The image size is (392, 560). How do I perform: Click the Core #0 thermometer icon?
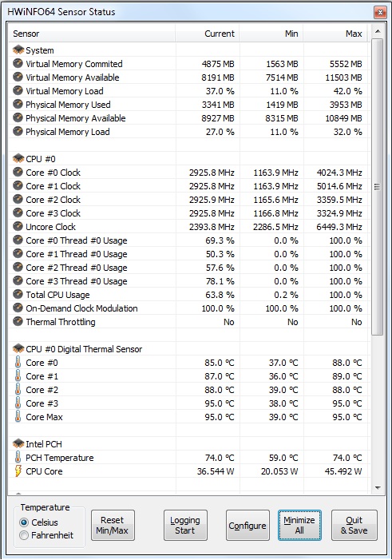point(18,363)
